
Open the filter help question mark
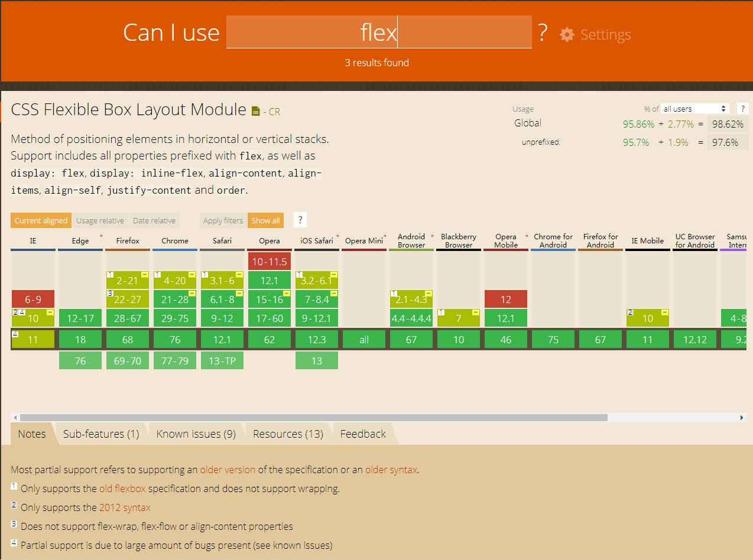pos(300,220)
